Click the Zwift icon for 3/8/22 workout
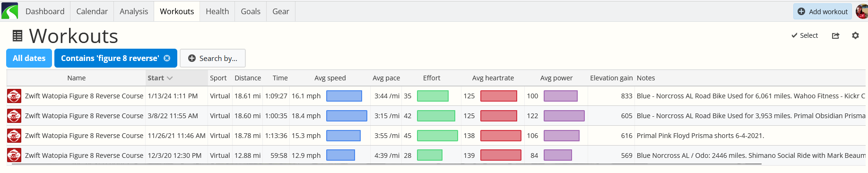The height and width of the screenshot is (173, 868). click(x=14, y=116)
